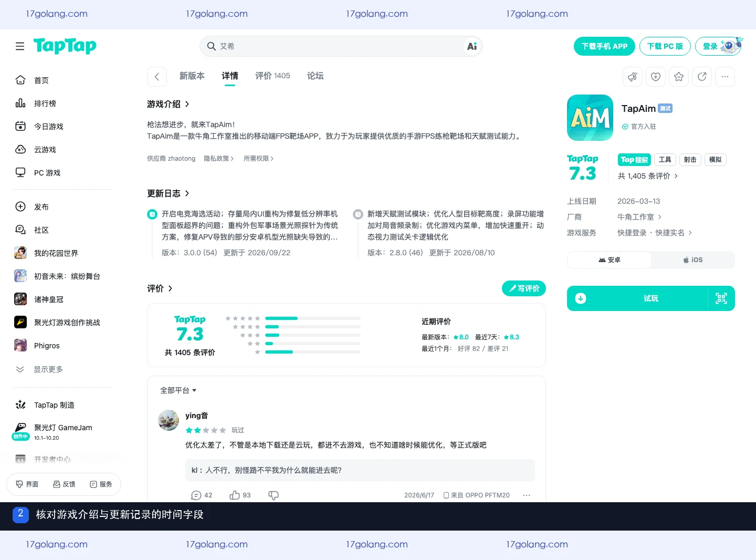The image size is (756, 560).
Task: Select the 详情 tab
Action: point(230,76)
